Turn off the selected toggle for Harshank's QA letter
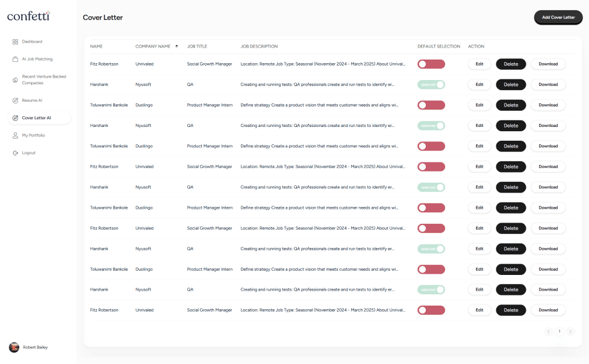The image size is (589, 364). click(x=431, y=84)
